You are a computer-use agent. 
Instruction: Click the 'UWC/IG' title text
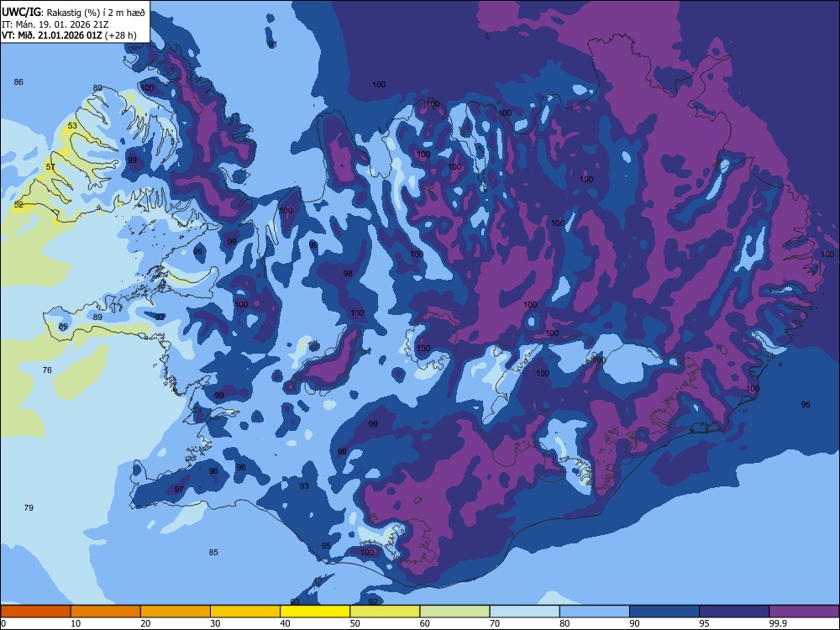[x=21, y=13]
